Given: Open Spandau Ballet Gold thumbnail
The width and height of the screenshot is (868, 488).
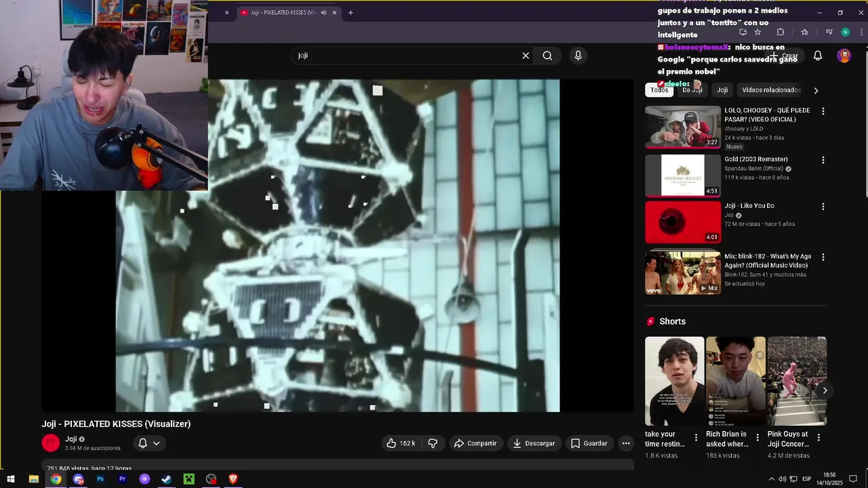Looking at the screenshot, I should [x=683, y=176].
